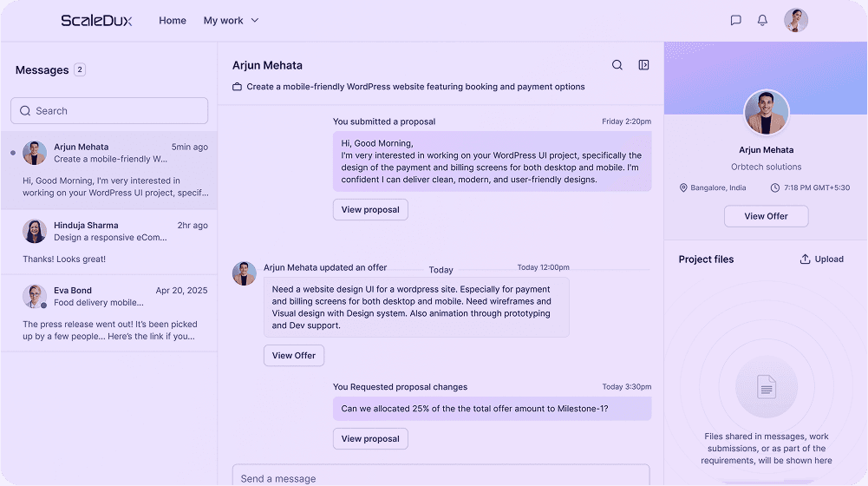Click the empty file document icon
Viewport: 868px width, 486px height.
[x=767, y=387]
